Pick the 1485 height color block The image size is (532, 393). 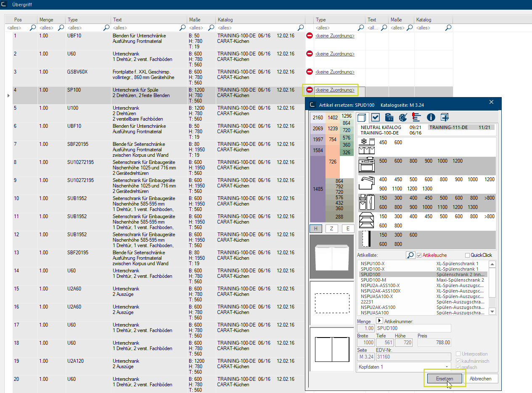pos(318,189)
